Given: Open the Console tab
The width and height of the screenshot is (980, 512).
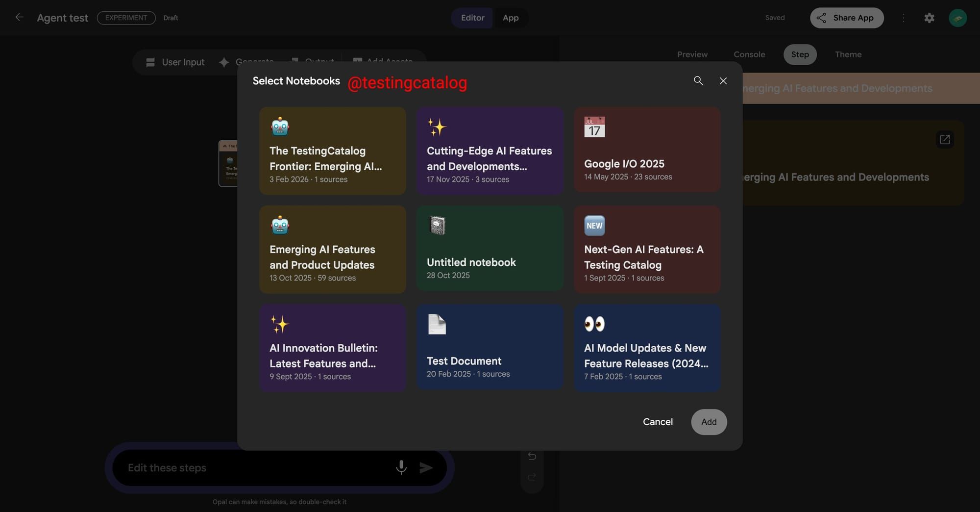Looking at the screenshot, I should point(749,54).
